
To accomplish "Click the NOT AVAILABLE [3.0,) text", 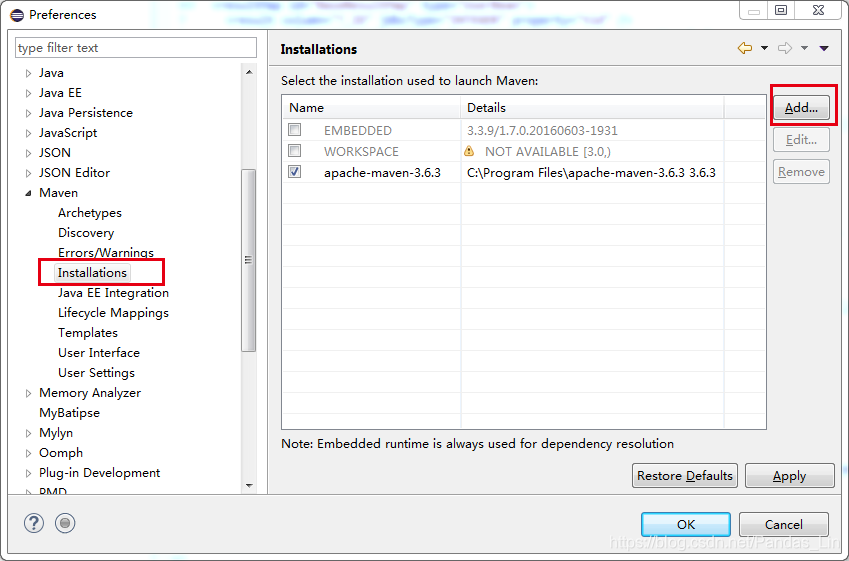I will point(547,152).
